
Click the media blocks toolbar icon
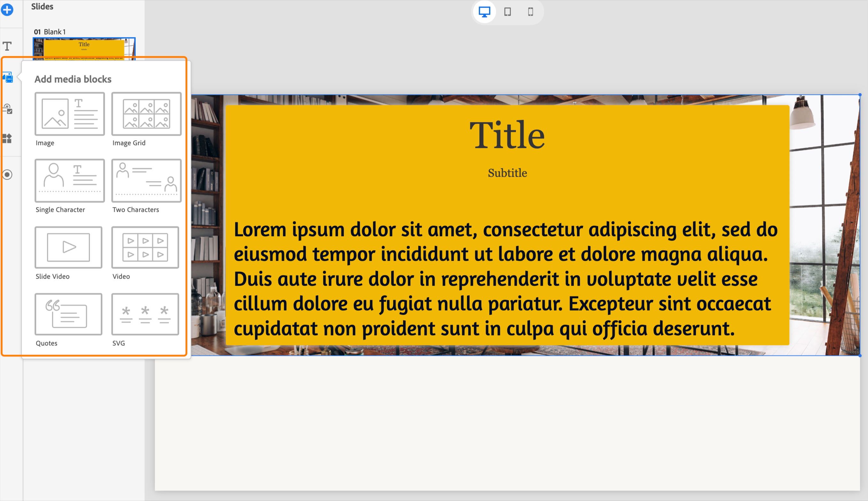(8, 77)
